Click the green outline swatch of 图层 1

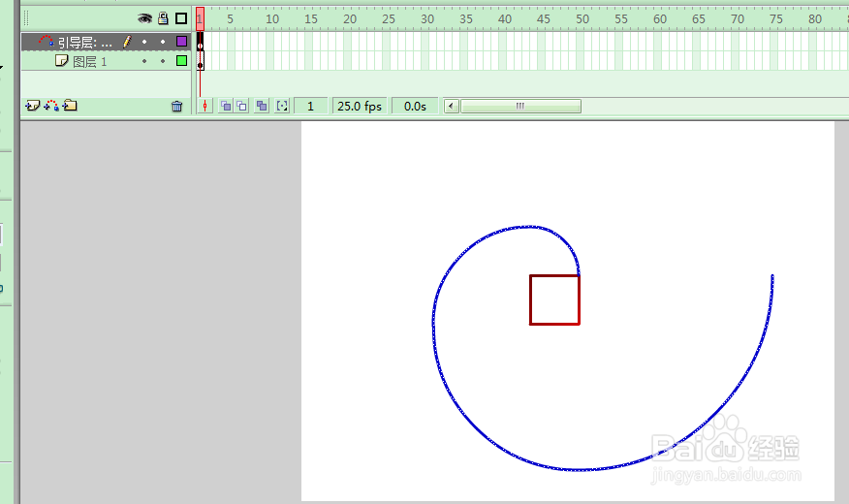click(182, 61)
